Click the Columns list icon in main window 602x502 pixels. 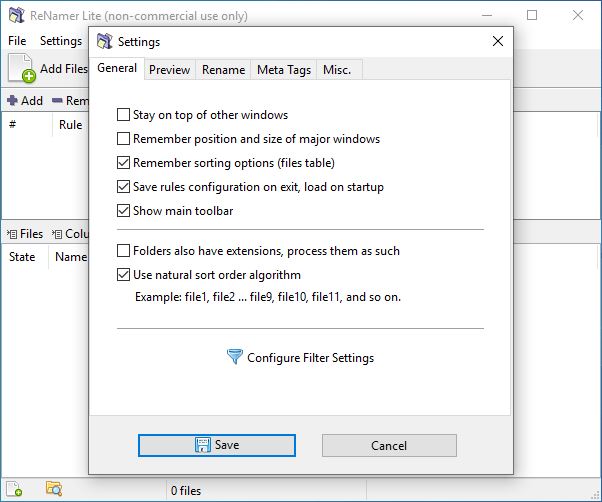click(x=57, y=234)
